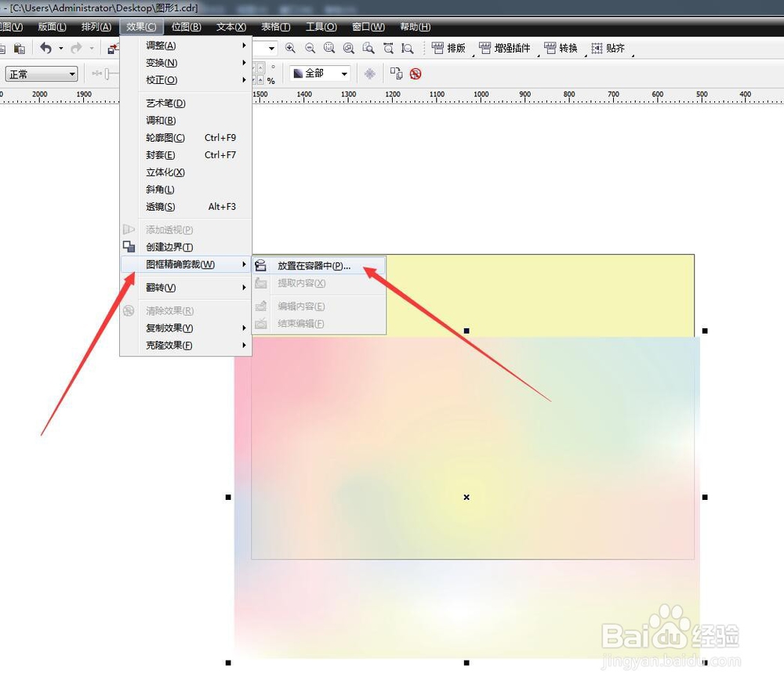The height and width of the screenshot is (688, 784).
Task: Select the Zoom Out magnifier icon
Action: coord(310,48)
